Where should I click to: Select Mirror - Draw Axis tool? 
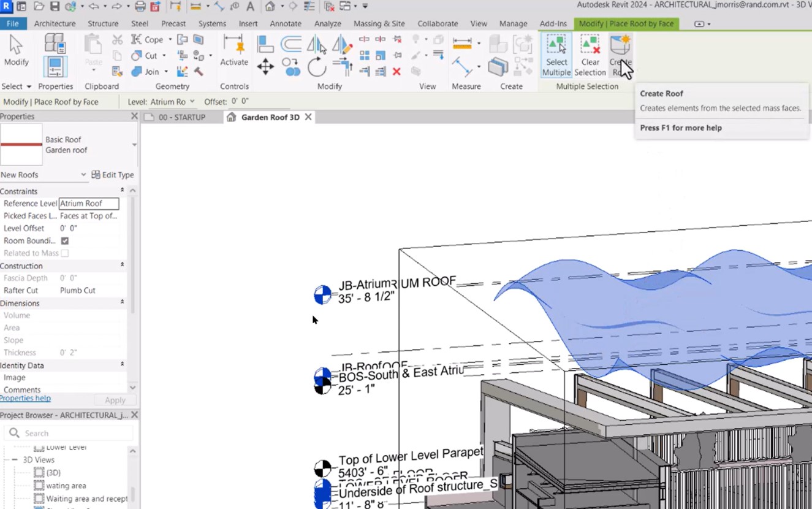coord(342,44)
